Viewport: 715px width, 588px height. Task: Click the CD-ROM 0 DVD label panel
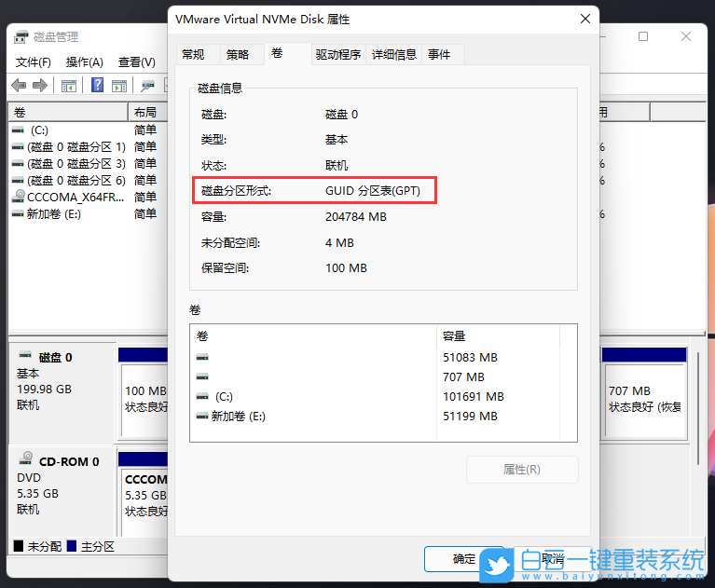pos(62,492)
